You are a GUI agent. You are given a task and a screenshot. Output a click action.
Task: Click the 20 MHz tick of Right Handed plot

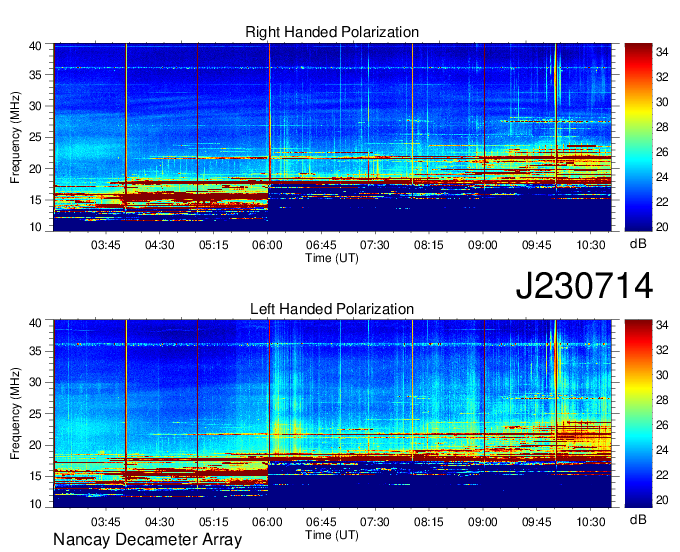point(35,169)
